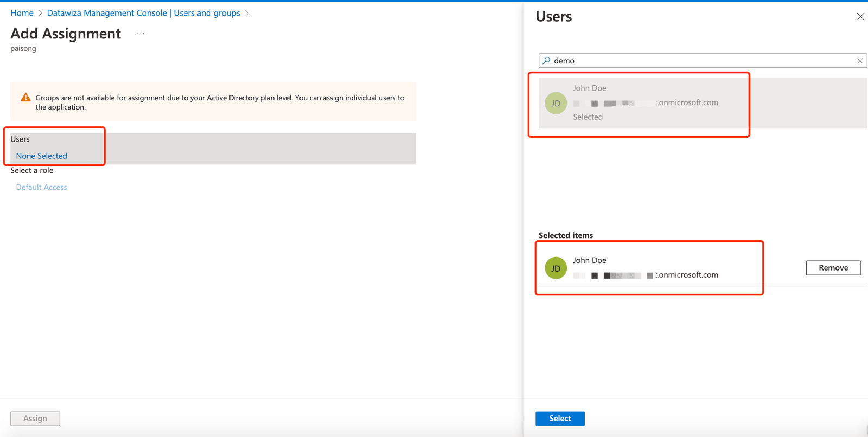Screen dimensions: 868x437
Task: Clear the demo search text with the X icon
Action: click(x=860, y=61)
